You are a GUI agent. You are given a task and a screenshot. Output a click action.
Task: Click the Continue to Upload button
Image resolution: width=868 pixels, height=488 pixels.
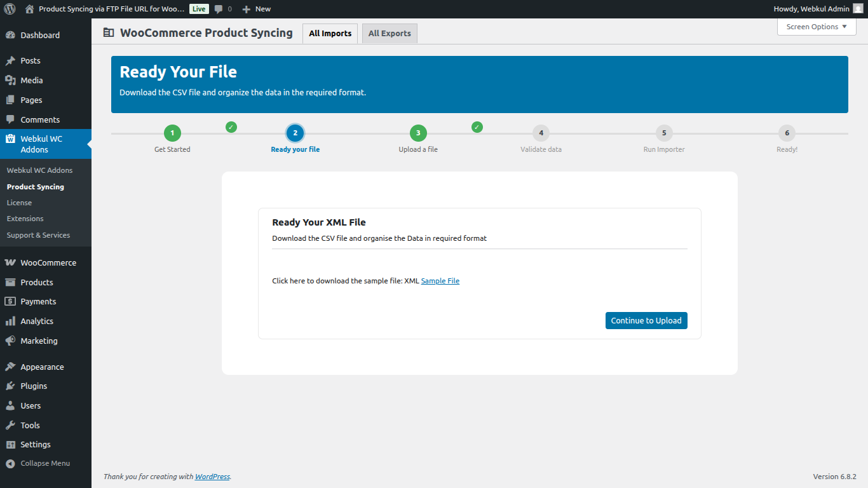pos(646,320)
